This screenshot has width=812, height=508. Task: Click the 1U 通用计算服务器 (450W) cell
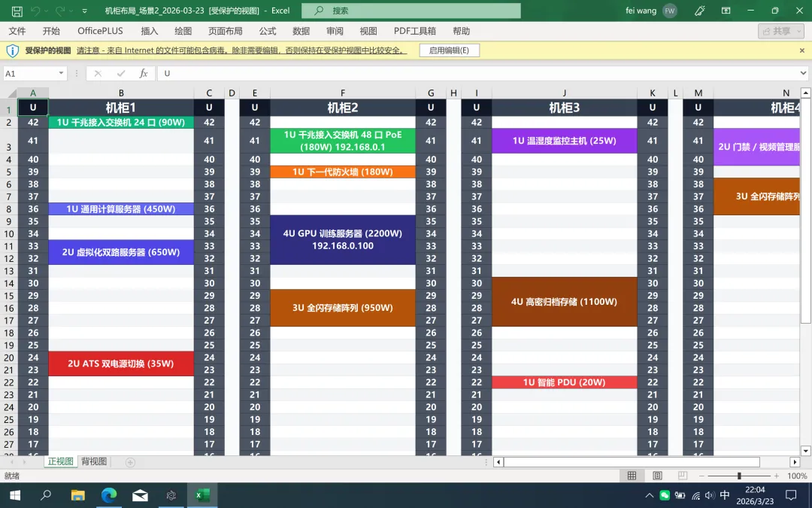click(121, 209)
